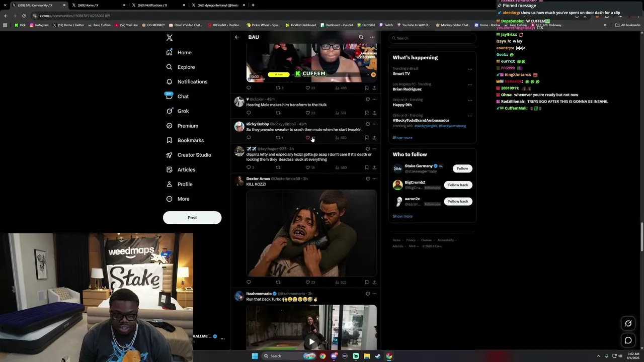Open more options on clqxer post

click(x=374, y=100)
